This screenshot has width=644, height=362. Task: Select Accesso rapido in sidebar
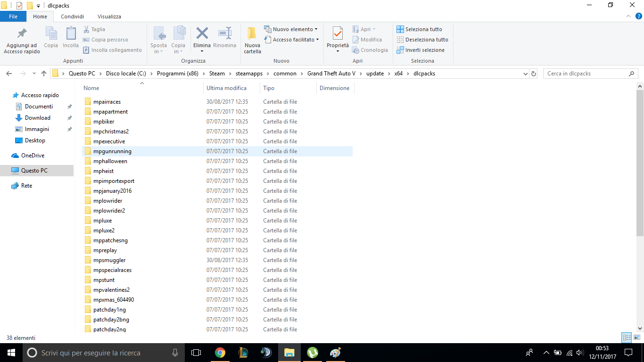click(40, 95)
